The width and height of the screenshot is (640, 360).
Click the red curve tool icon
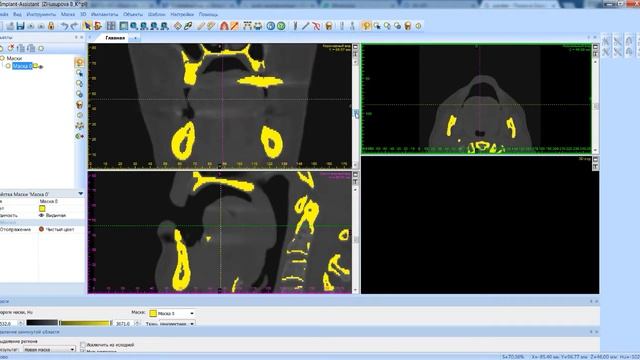(316, 26)
